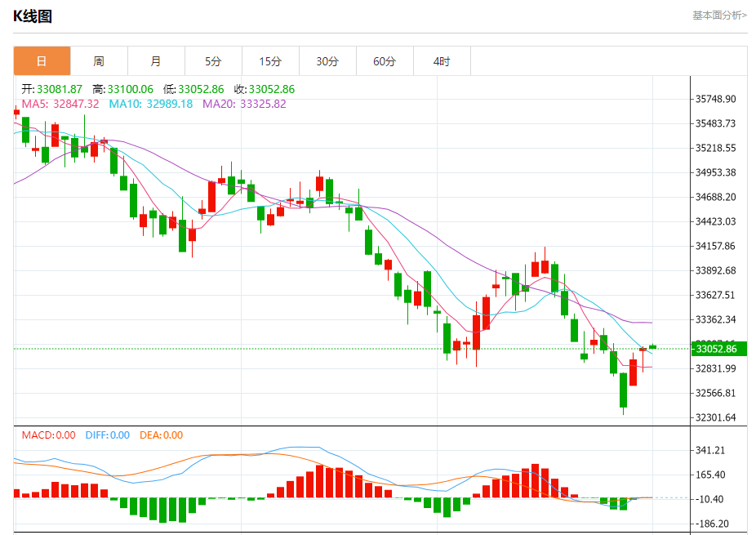
Task: Click the 32566.81 price axis label
Action: coord(715,393)
